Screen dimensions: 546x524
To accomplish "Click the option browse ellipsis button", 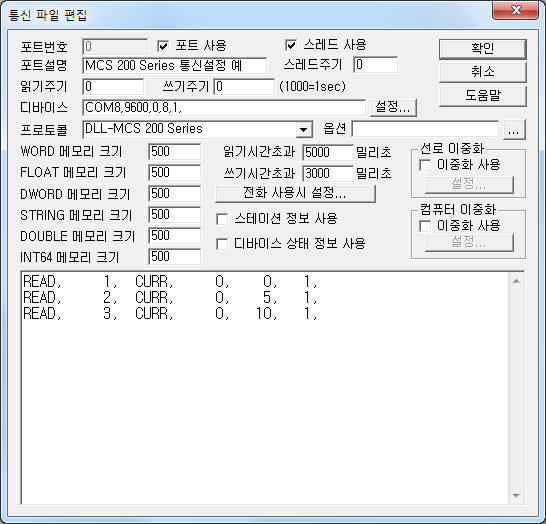I will point(514,130).
